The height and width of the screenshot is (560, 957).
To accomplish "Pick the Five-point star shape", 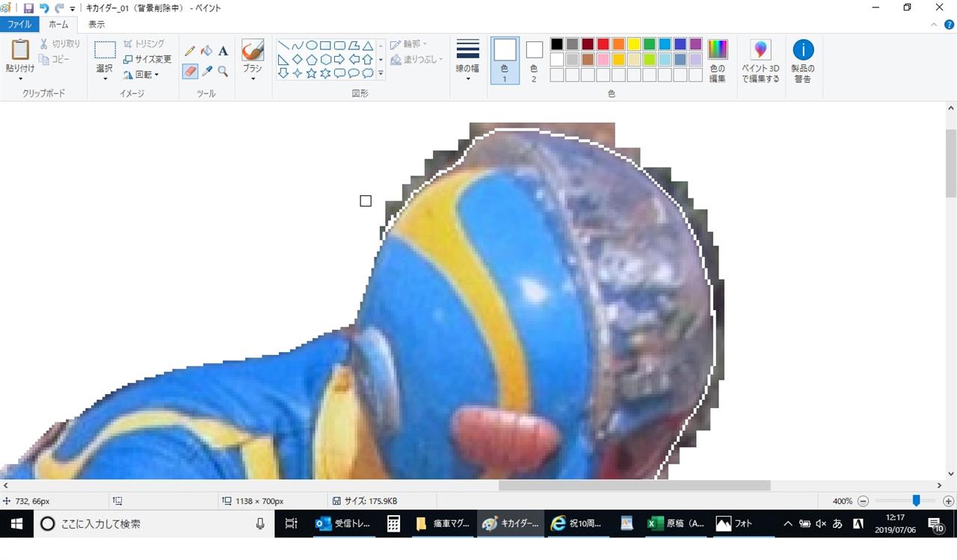I will click(x=312, y=73).
